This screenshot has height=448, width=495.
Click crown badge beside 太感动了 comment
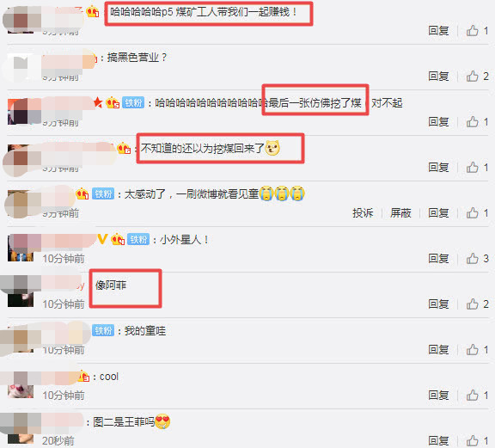82,193
